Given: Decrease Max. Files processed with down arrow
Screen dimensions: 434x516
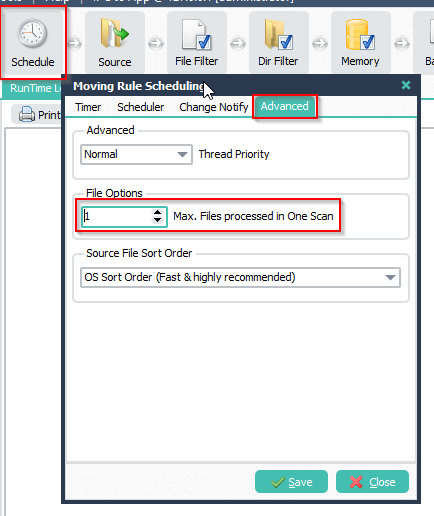Looking at the screenshot, I should point(157,220).
